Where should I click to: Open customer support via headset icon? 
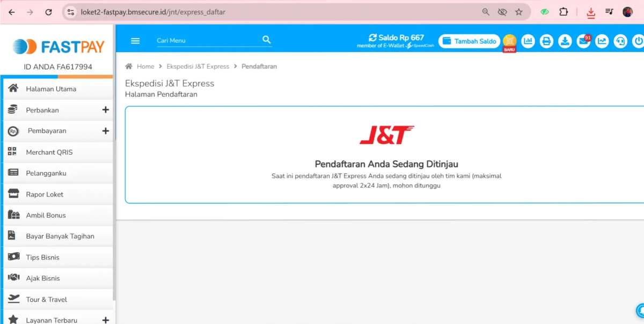point(620,41)
